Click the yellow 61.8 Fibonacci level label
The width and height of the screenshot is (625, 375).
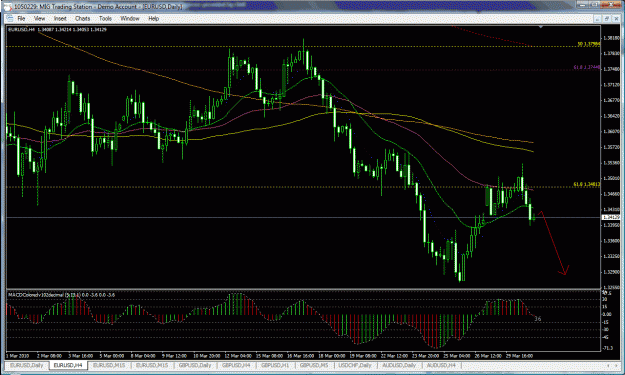pyautogui.click(x=586, y=184)
